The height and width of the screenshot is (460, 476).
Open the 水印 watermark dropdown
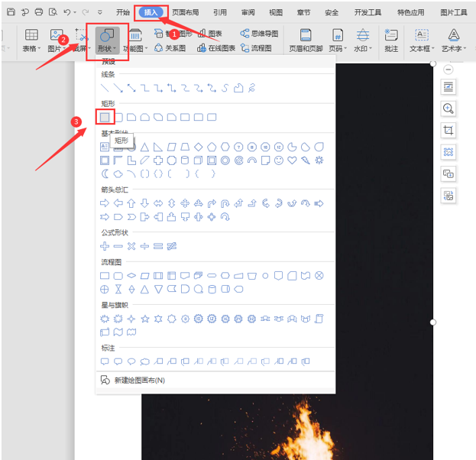363,40
